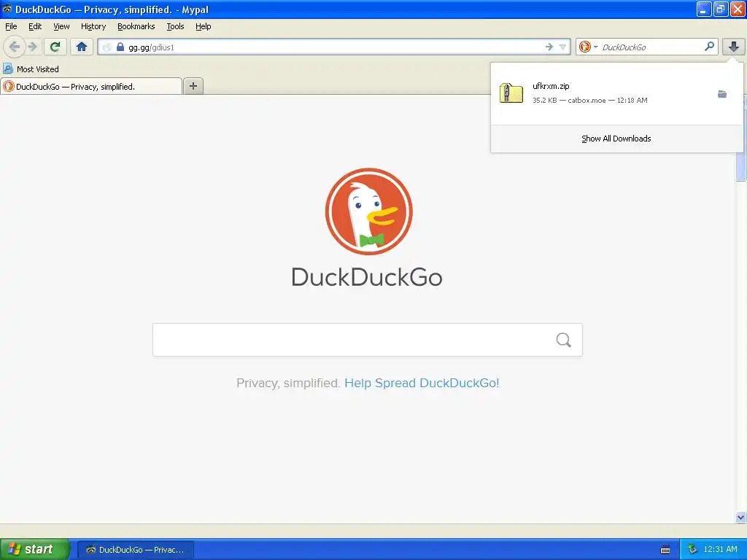The image size is (747, 560).
Task: Select the DuckDuckGo — Privacy, simplified tab
Action: point(91,86)
